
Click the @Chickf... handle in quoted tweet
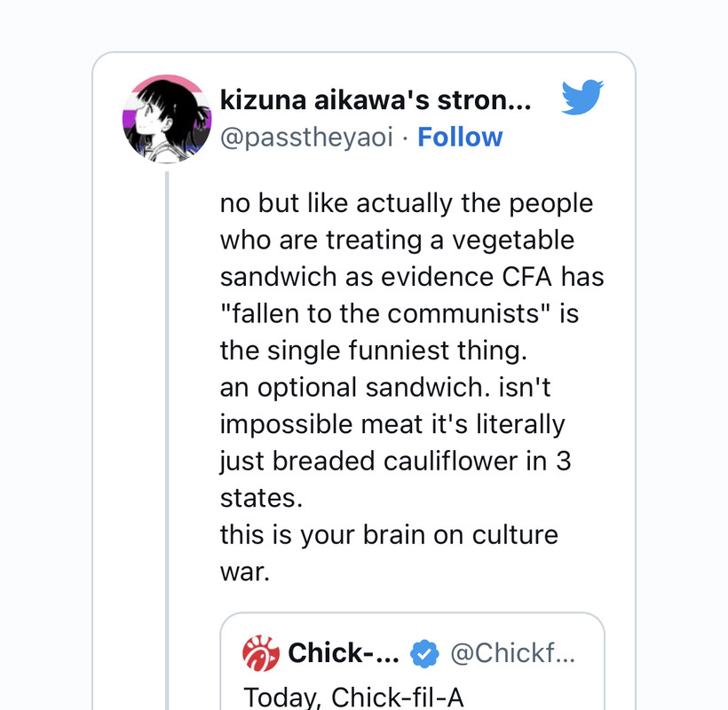pos(513,654)
